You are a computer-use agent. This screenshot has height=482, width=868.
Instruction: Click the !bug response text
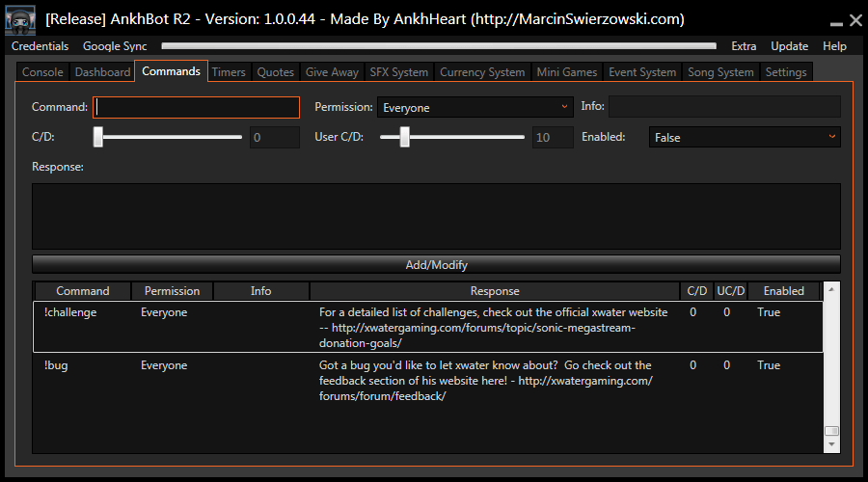(x=485, y=381)
